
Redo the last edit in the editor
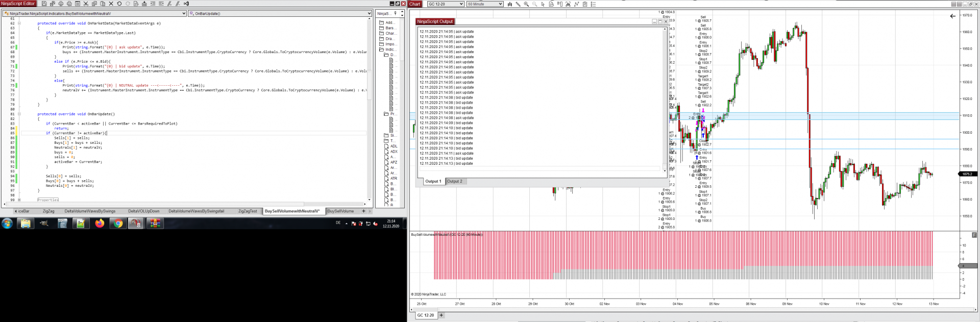coord(128,4)
